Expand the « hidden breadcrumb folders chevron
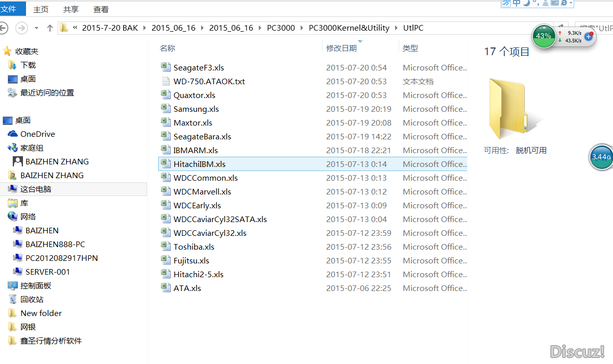613x364 pixels. pyautogui.click(x=76, y=28)
